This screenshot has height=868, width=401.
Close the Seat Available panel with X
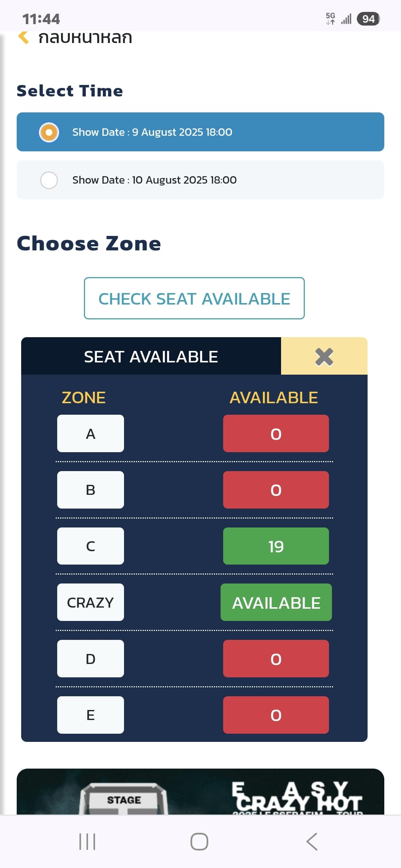(x=324, y=356)
